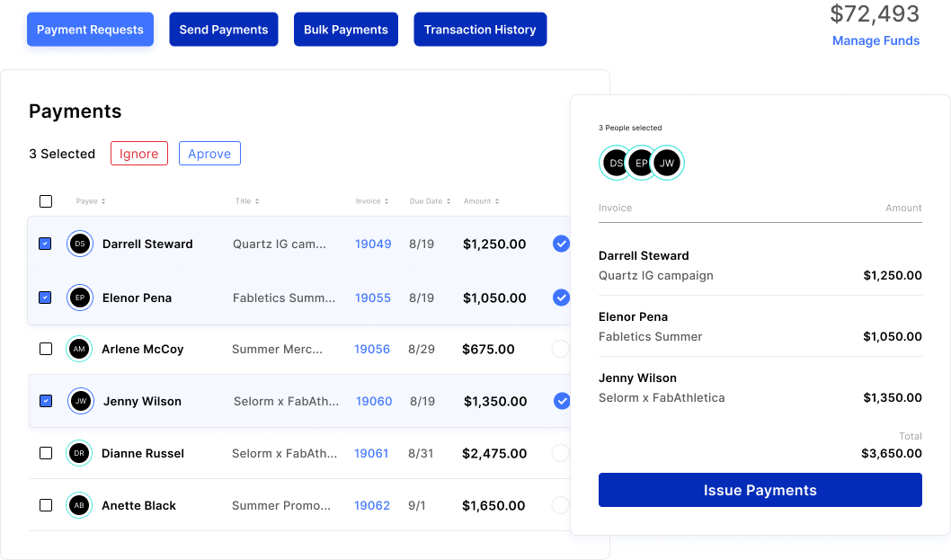Switch to the Transaction History tab
This screenshot has height=560, width=951.
point(480,29)
